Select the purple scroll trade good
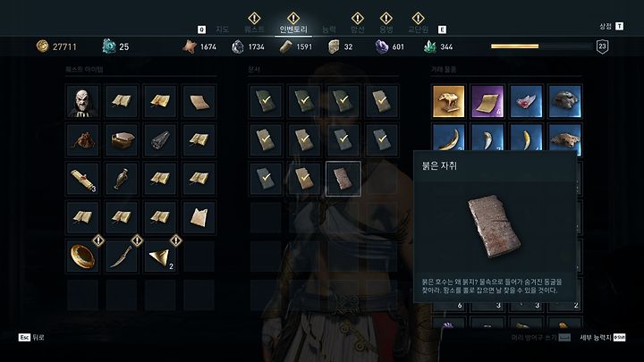Screen dimensions: 644x362 tap(487, 101)
